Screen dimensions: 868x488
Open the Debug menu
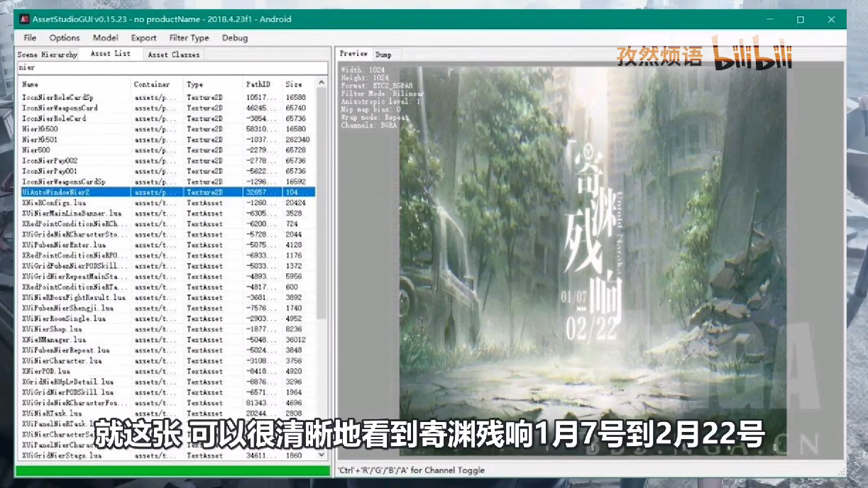coord(235,38)
